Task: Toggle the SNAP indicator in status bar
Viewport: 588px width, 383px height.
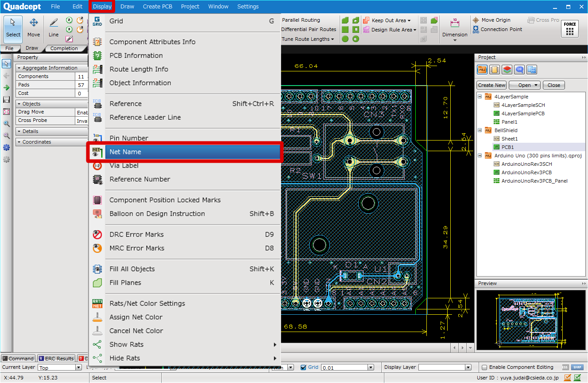Action: coord(577,367)
